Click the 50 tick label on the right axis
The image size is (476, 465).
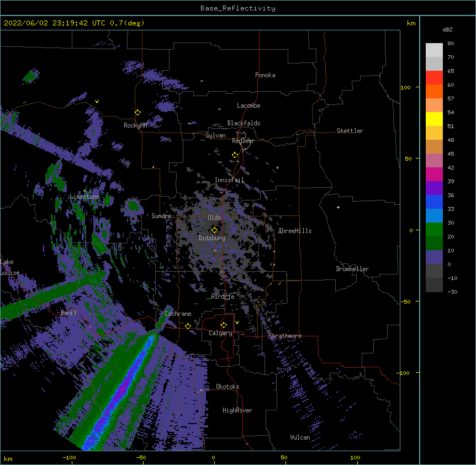click(x=408, y=158)
